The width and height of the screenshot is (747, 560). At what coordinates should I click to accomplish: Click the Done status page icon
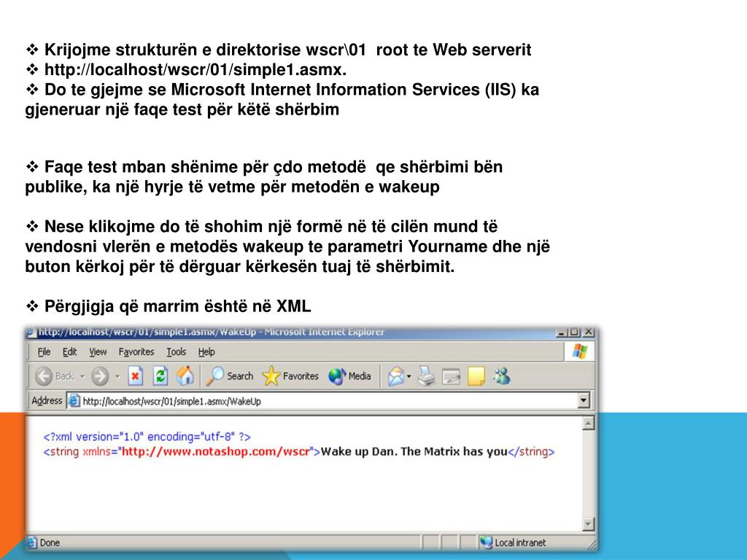click(31, 542)
